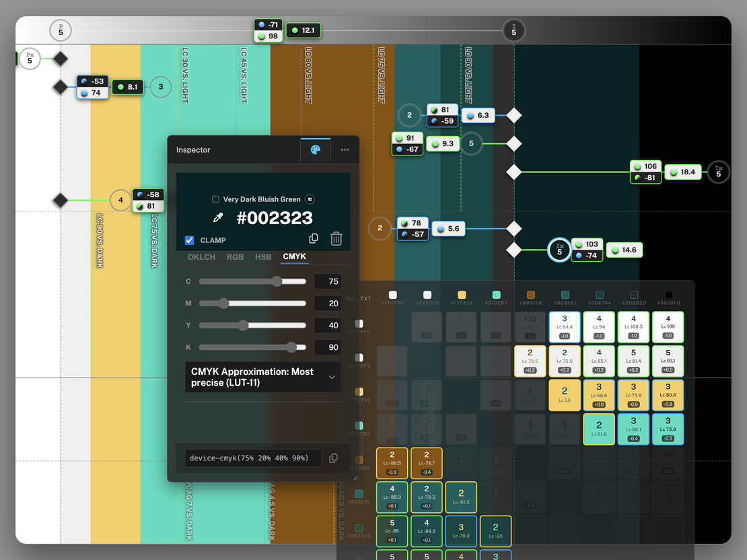Click the #000000 column header swatch
The width and height of the screenshot is (747, 560).
coord(668,295)
